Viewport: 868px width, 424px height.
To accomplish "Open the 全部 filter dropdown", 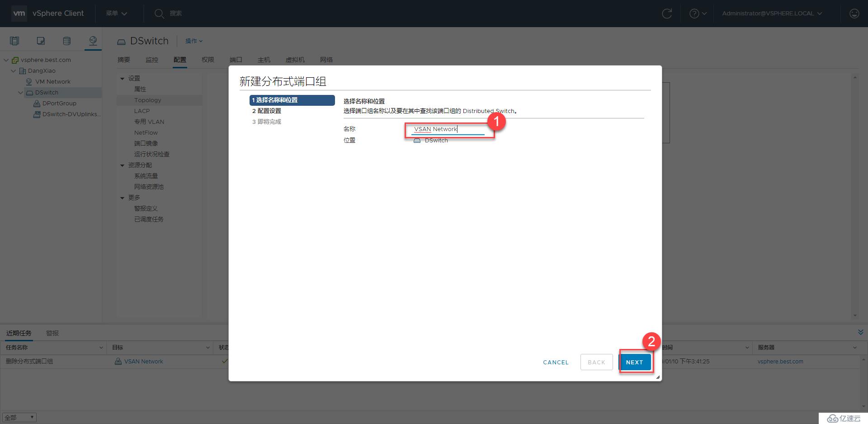I will click(x=19, y=418).
